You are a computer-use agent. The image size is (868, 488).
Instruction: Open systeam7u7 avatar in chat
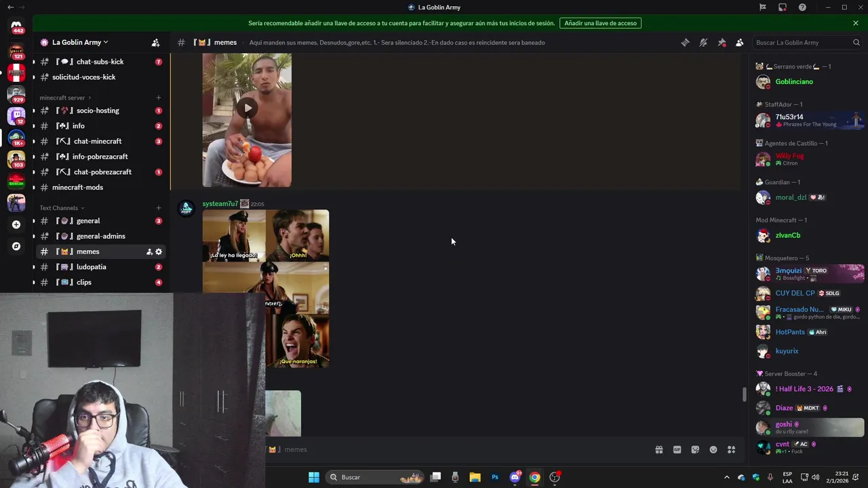(x=186, y=208)
